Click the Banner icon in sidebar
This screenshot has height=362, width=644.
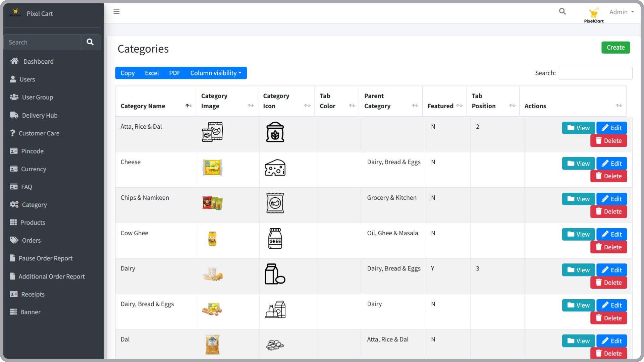pyautogui.click(x=13, y=312)
